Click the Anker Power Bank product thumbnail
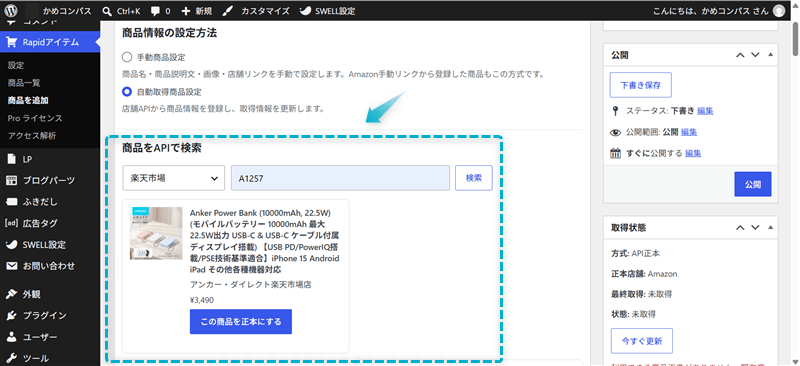 (x=156, y=233)
